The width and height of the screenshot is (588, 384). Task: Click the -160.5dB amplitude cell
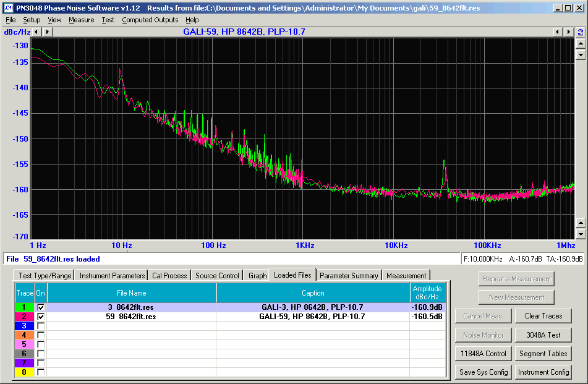click(427, 317)
